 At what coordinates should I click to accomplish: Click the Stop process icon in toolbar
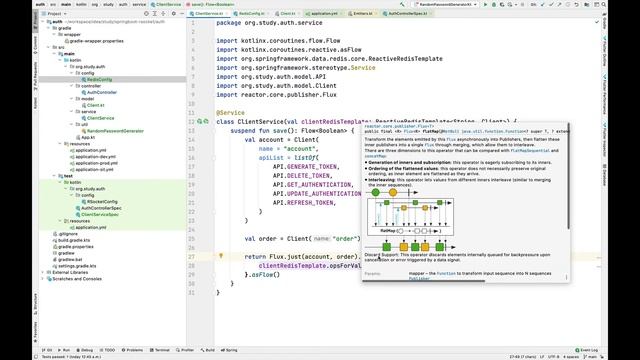(x=522, y=4)
